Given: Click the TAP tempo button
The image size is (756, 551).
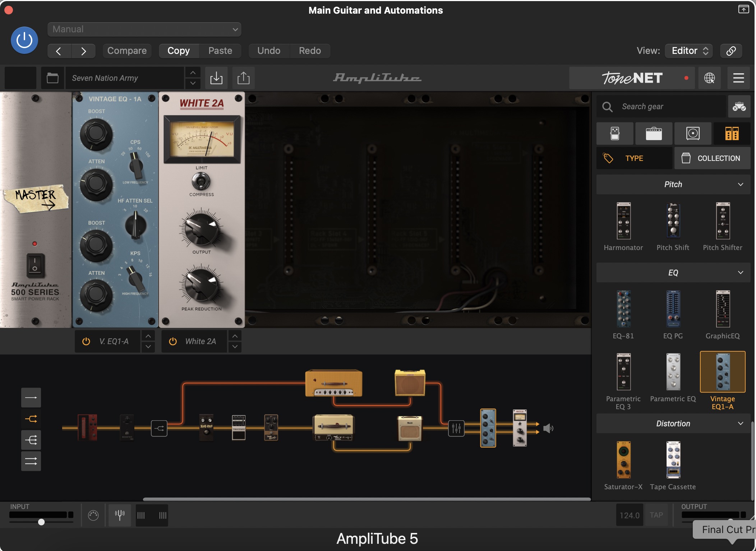Looking at the screenshot, I should coord(656,515).
